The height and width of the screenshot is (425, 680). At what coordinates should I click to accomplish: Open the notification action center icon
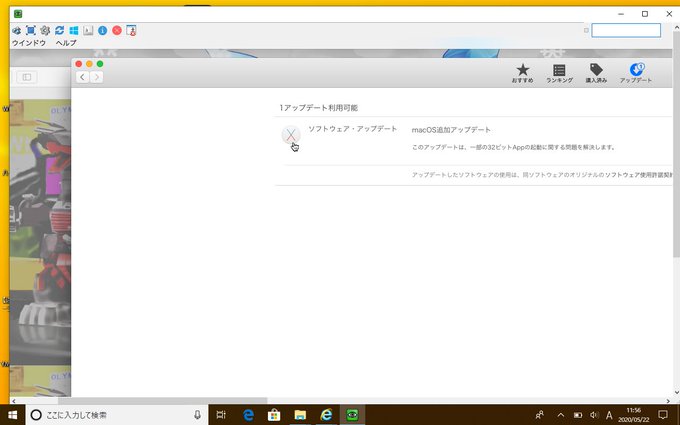[663, 415]
